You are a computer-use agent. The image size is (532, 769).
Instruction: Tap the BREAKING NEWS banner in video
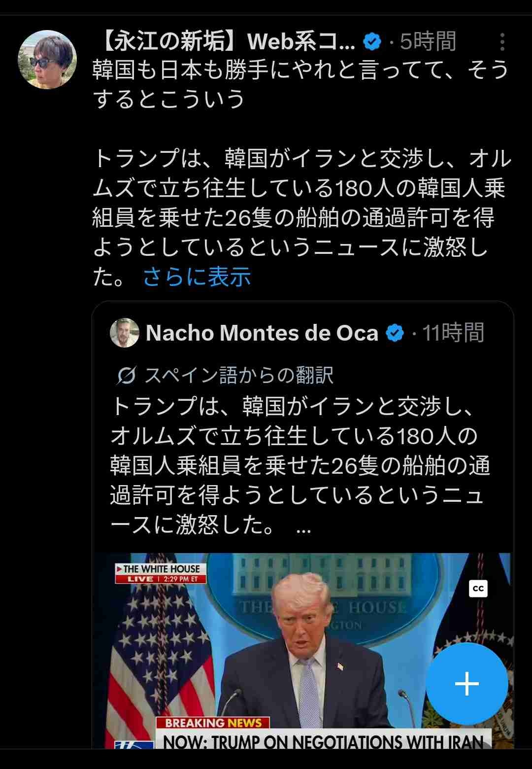(213, 723)
